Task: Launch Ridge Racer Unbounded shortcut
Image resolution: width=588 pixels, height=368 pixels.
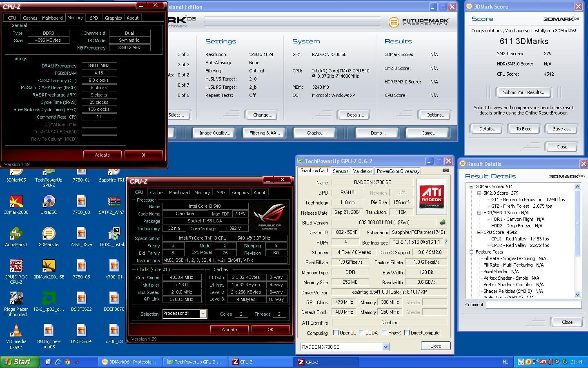Action: [16, 304]
